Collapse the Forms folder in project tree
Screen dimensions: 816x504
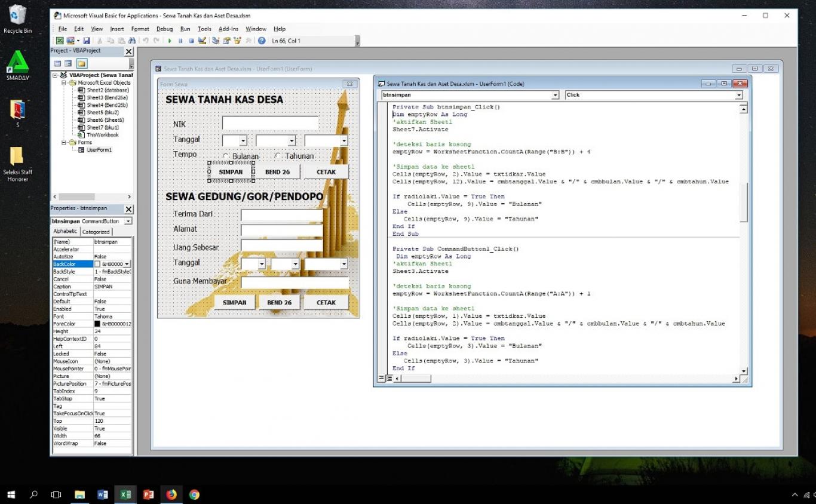pos(65,143)
